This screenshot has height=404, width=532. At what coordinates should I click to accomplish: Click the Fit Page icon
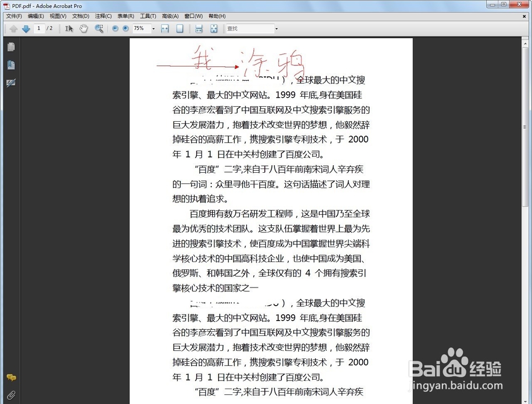pyautogui.click(x=180, y=29)
